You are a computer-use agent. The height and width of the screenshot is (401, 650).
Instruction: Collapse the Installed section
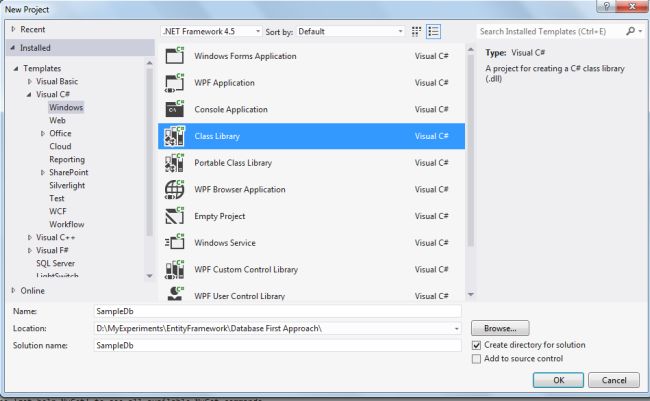pyautogui.click(x=13, y=48)
